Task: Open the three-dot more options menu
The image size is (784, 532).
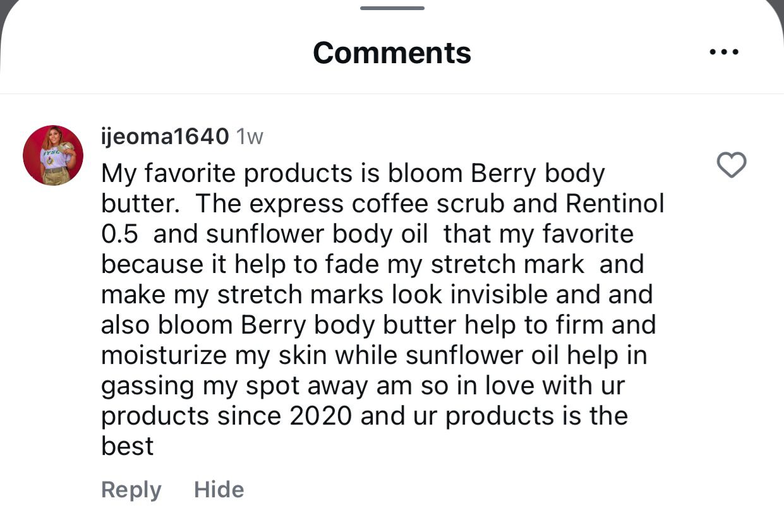Action: coord(723,52)
